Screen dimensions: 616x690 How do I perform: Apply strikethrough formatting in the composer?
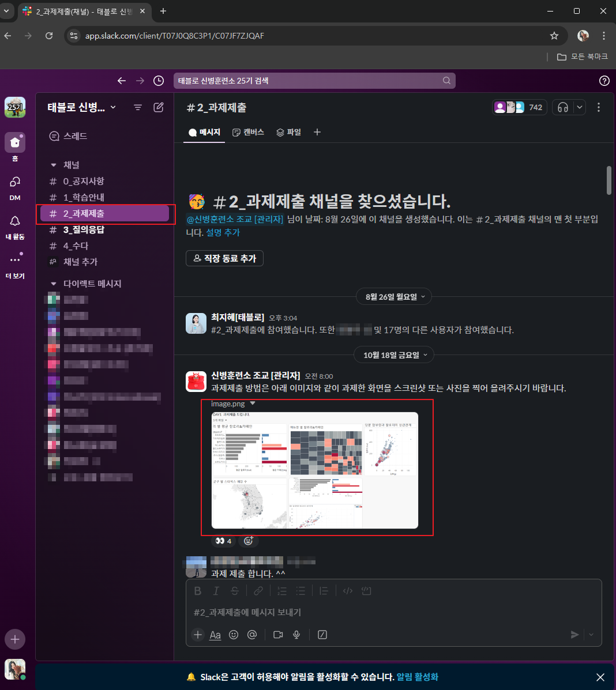235,590
